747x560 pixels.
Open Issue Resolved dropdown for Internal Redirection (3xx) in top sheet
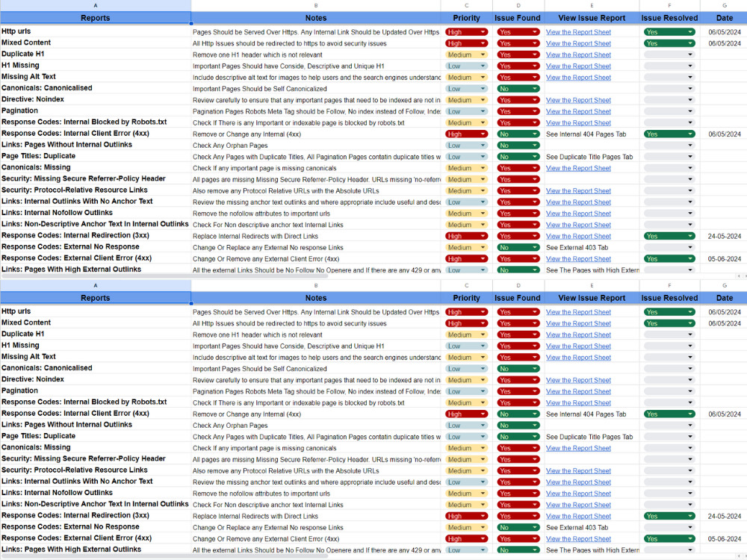669,236
